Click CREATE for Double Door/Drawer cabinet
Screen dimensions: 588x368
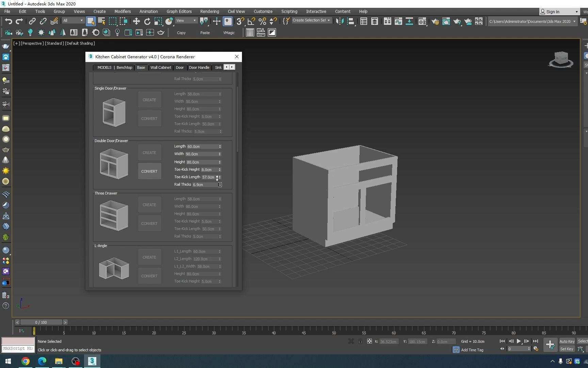coord(149,153)
